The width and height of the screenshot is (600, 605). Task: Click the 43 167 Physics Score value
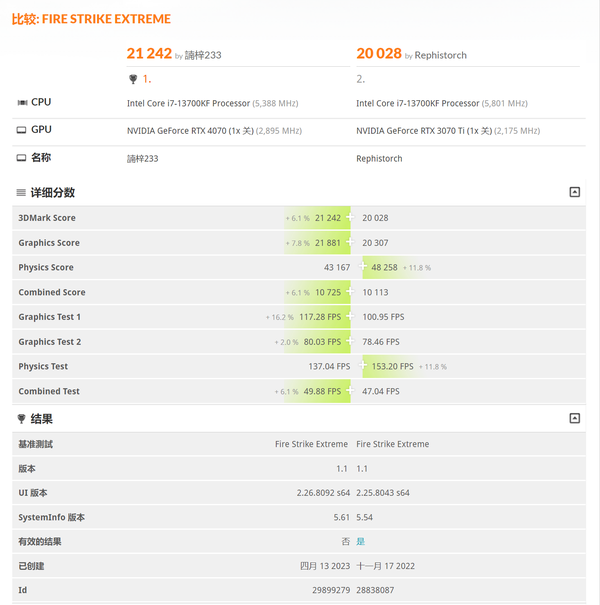337,267
